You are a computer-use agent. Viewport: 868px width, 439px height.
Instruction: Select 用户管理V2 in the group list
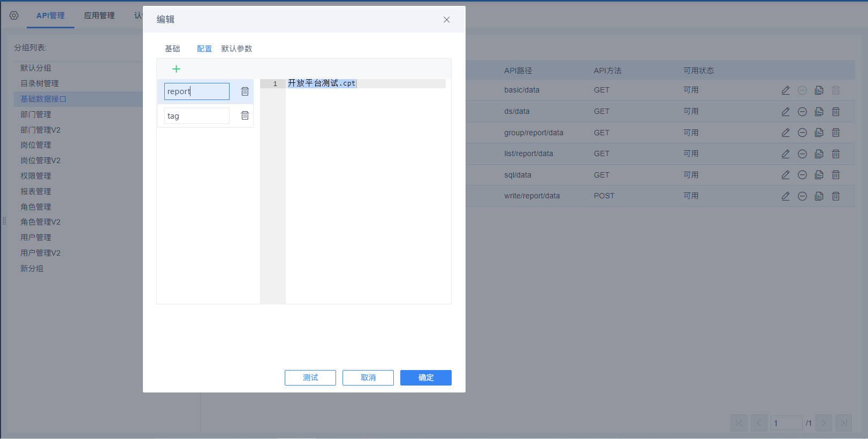[41, 253]
